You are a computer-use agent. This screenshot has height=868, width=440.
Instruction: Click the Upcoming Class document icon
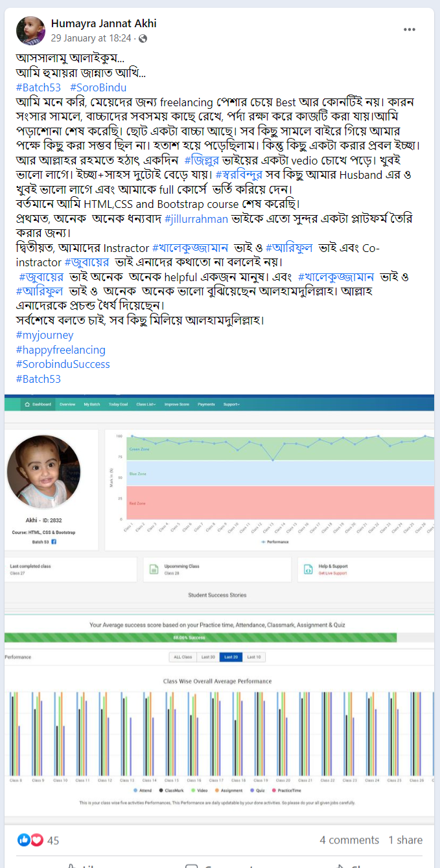click(x=154, y=569)
